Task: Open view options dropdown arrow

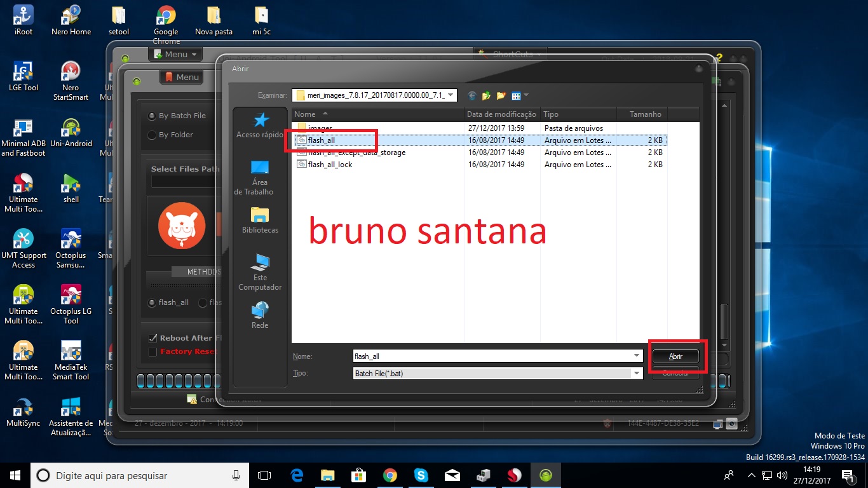Action: [526, 96]
